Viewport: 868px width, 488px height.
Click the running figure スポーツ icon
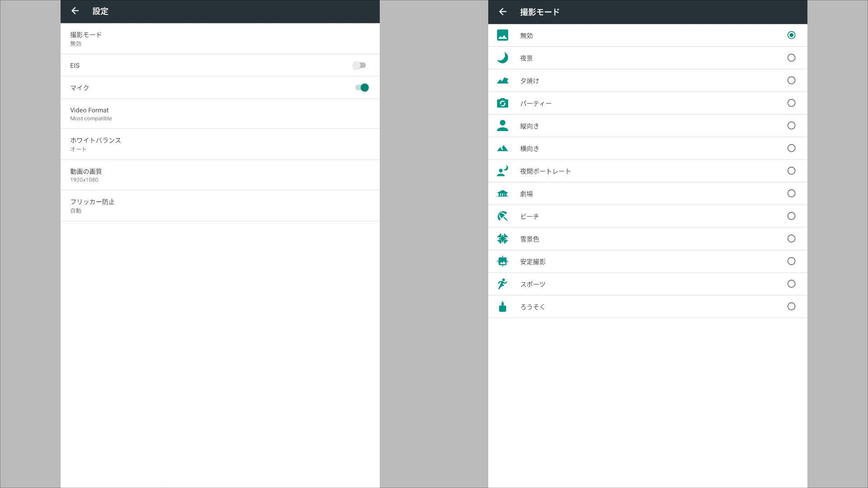502,284
